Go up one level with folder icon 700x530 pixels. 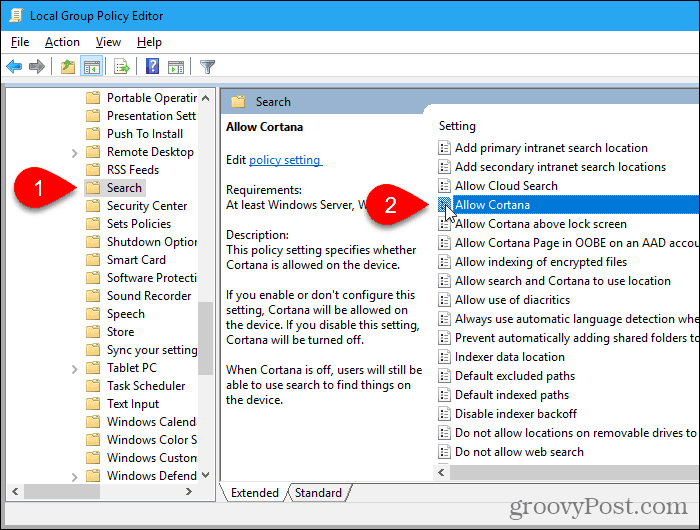68,67
